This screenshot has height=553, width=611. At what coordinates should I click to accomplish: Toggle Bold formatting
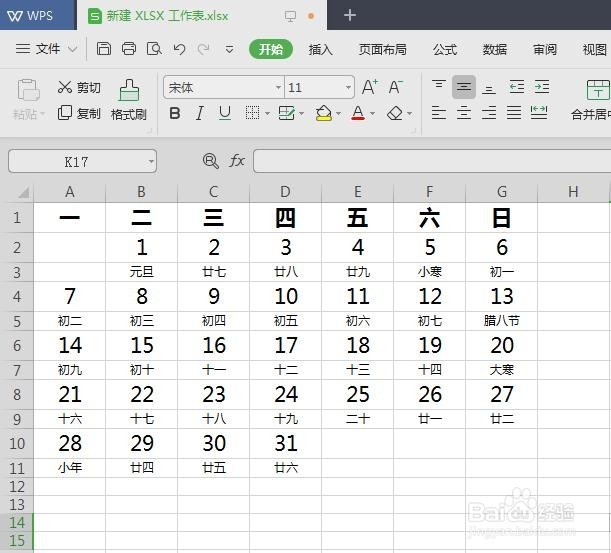[175, 113]
